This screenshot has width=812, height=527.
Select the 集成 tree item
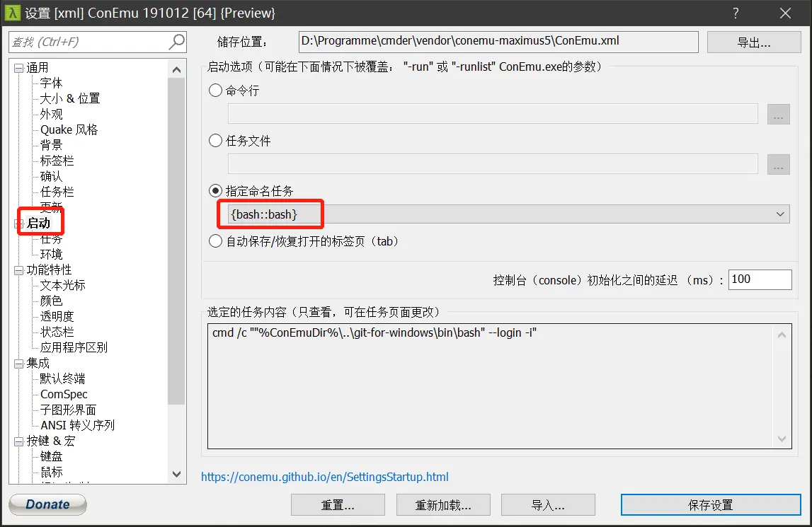[x=38, y=363]
